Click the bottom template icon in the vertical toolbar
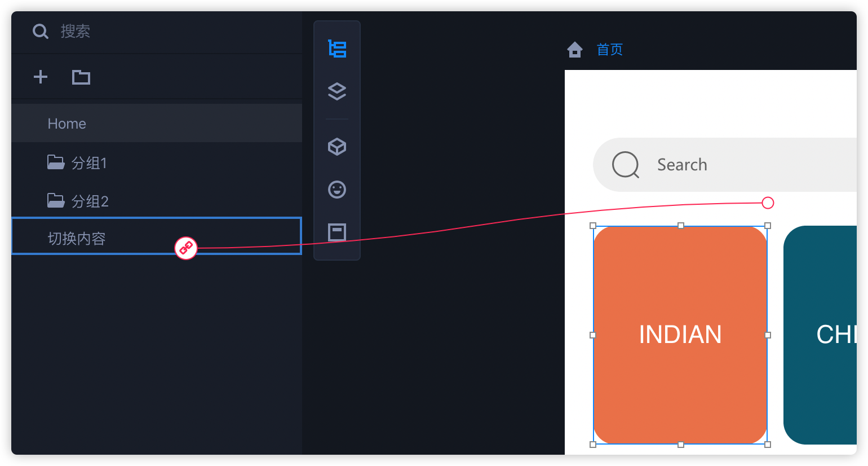This screenshot has height=466, width=868. point(337,232)
